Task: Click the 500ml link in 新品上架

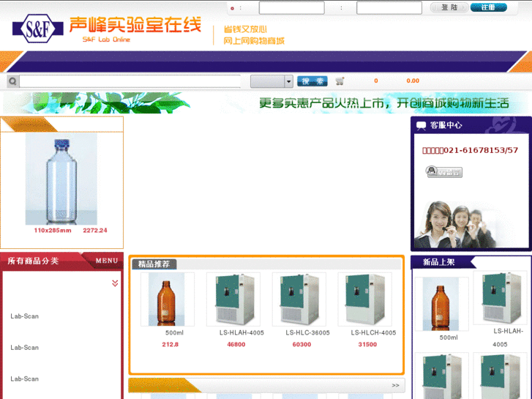Action: point(449,338)
